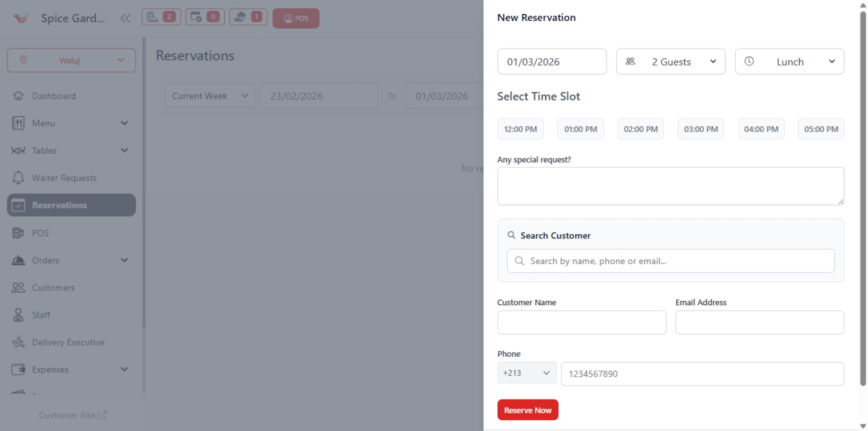Click Reserve Now to submit the reservation

point(527,409)
